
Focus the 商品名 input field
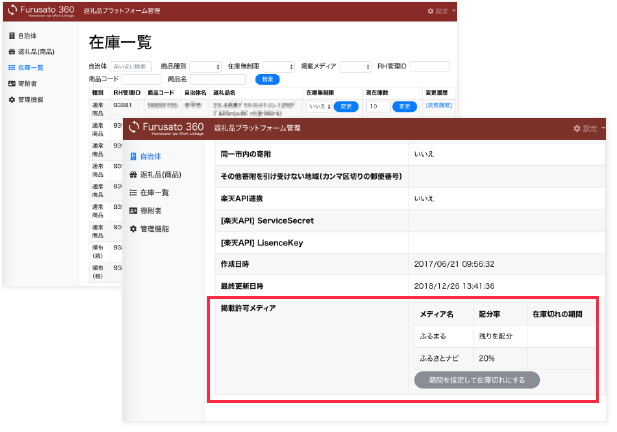coord(218,79)
